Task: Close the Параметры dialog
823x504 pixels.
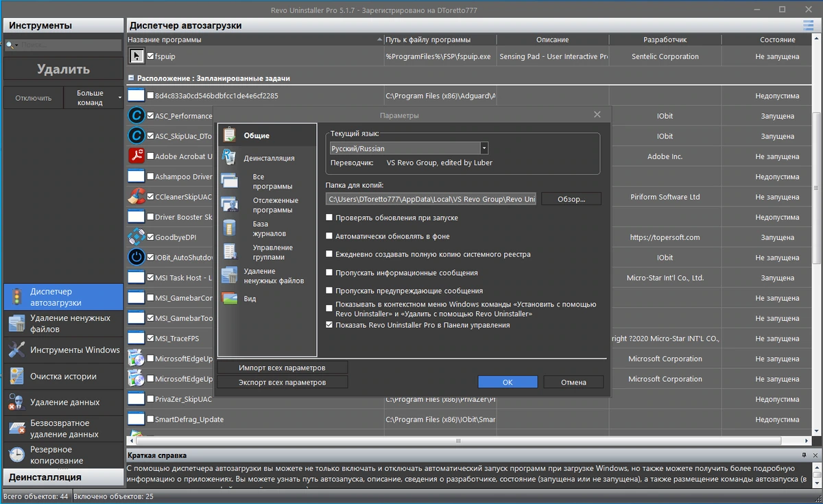Action: pyautogui.click(x=597, y=115)
